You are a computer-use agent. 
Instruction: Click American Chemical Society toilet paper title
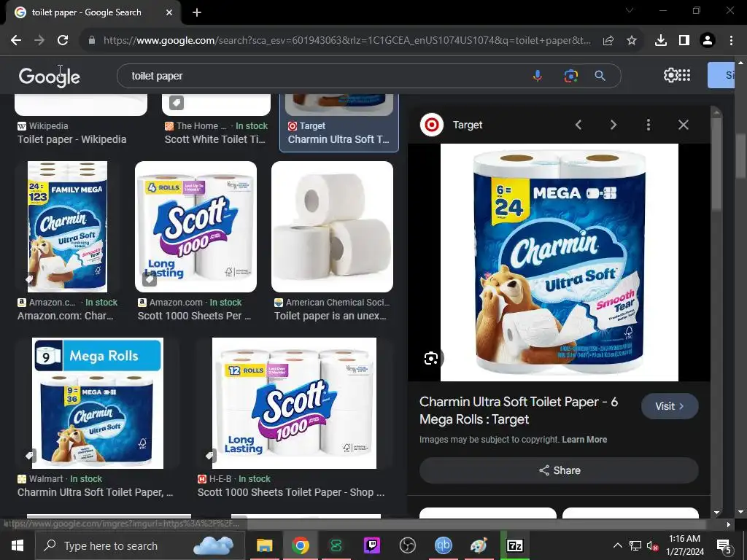[330, 316]
